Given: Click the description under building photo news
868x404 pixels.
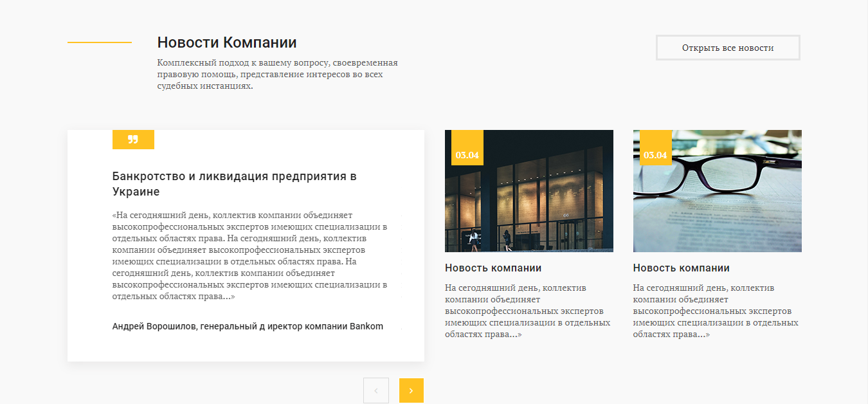Looking at the screenshot, I should [x=528, y=311].
